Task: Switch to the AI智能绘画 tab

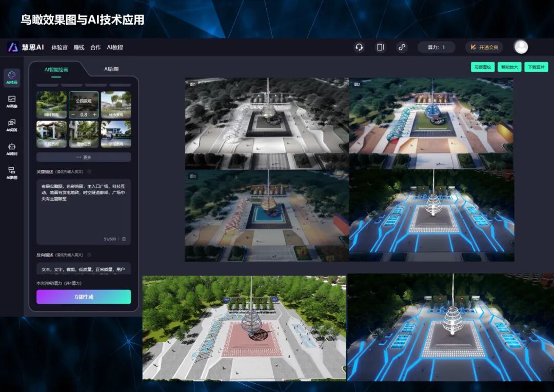Action: [x=56, y=69]
